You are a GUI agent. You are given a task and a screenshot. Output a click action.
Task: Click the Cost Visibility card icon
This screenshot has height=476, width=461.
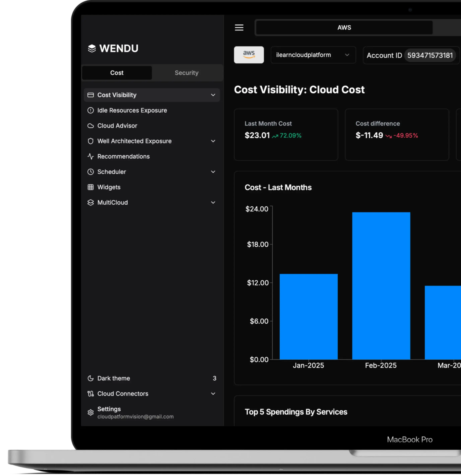point(91,95)
